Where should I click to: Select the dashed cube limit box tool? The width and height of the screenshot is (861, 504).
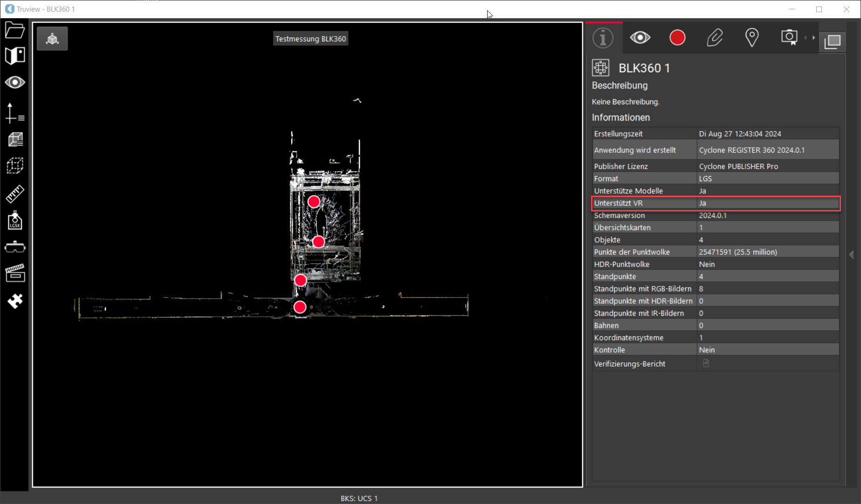tap(14, 165)
